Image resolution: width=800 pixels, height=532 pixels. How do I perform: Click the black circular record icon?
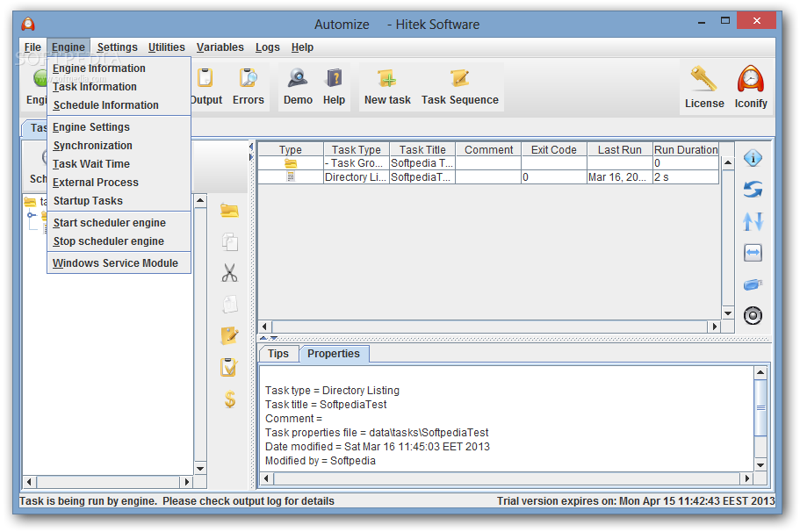coord(753,316)
